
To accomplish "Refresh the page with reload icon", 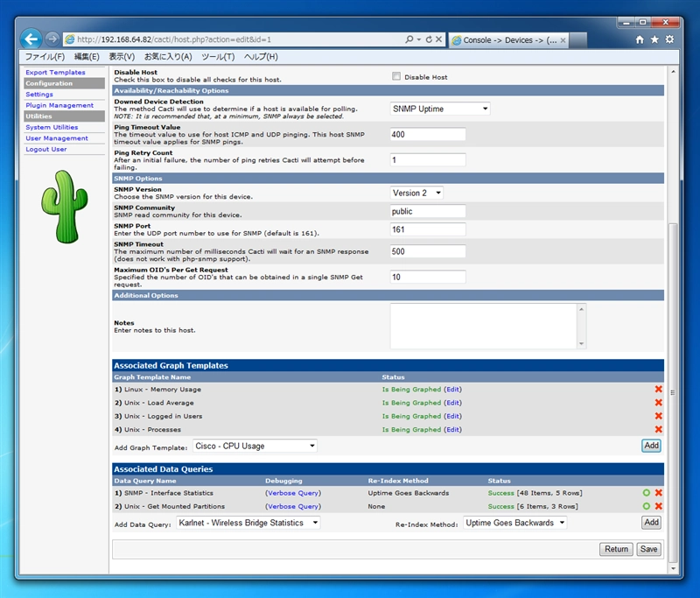I will [429, 39].
